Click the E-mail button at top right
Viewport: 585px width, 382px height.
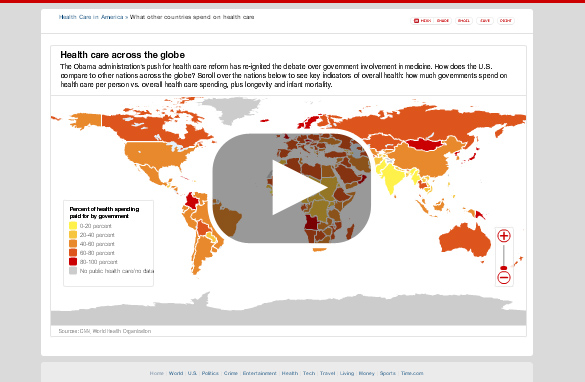click(464, 21)
